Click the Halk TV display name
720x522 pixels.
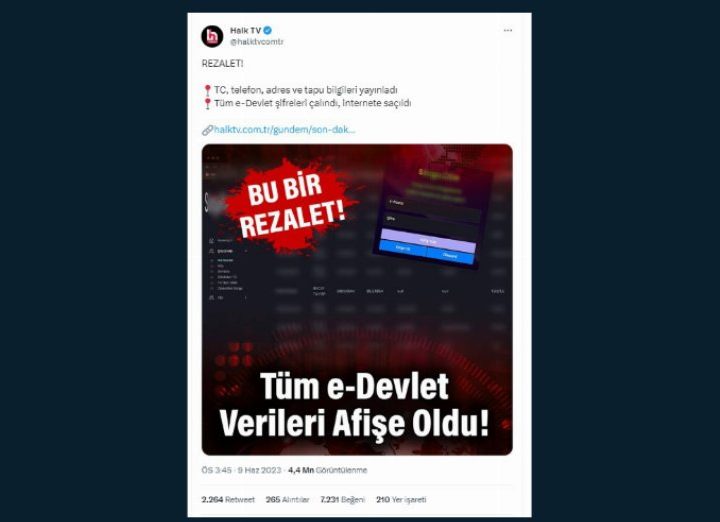[245, 30]
